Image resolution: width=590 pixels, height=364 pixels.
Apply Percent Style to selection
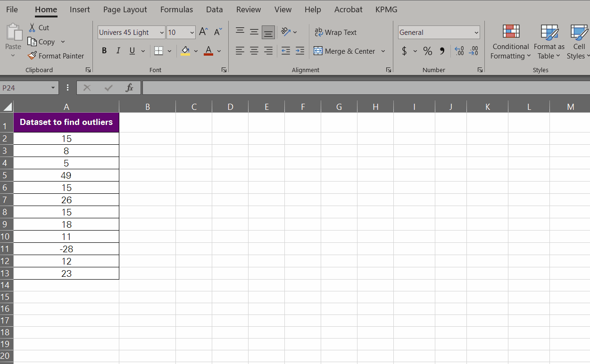(428, 51)
